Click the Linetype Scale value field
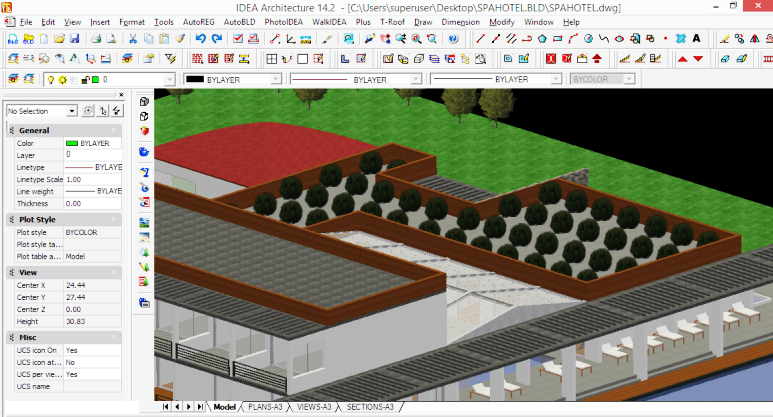This screenshot has height=417, width=773. [x=92, y=179]
